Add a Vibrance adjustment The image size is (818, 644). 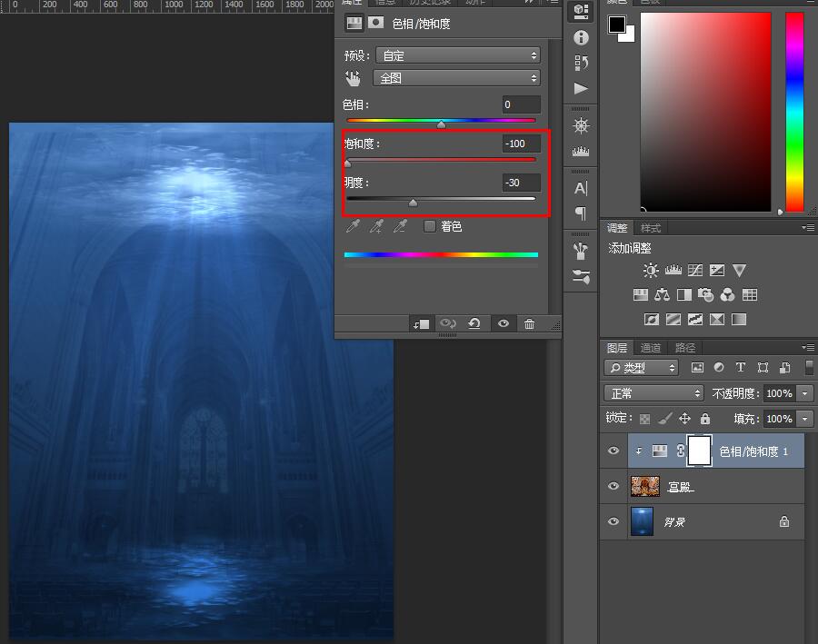(739, 270)
